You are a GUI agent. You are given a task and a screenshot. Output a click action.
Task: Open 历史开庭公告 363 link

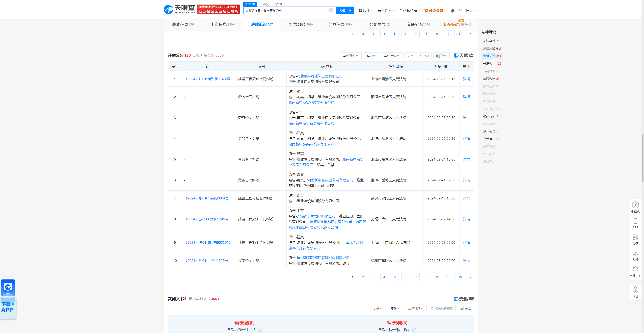[x=208, y=55]
